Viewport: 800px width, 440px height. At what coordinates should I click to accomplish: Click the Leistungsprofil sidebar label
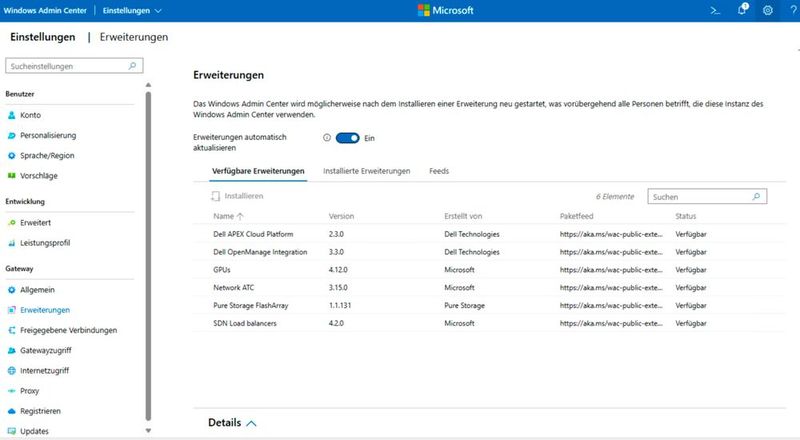click(45, 243)
